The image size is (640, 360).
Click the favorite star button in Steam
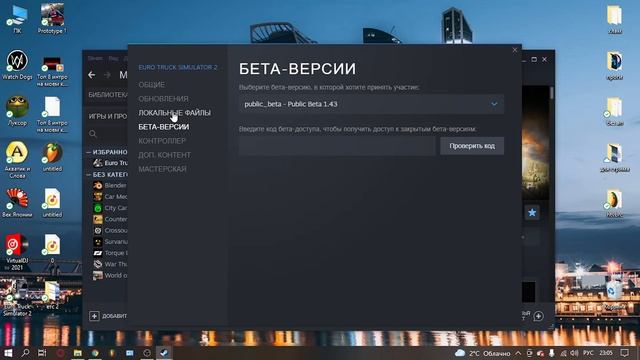click(x=532, y=213)
